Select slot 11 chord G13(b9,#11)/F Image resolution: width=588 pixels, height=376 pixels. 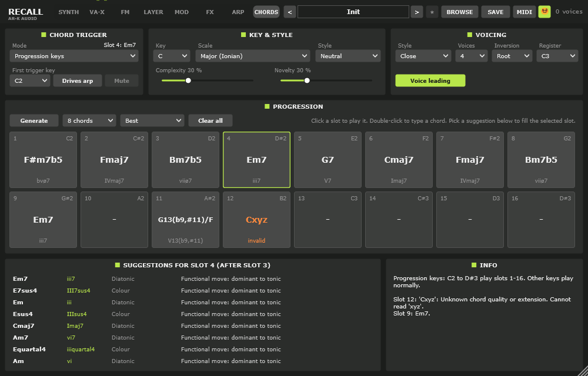coord(186,220)
